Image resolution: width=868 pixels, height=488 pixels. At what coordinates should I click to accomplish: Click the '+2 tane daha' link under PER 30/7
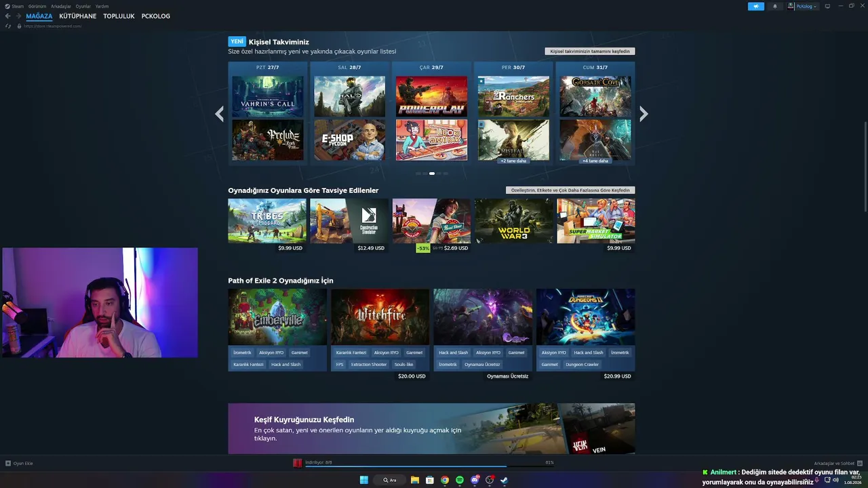[513, 161]
